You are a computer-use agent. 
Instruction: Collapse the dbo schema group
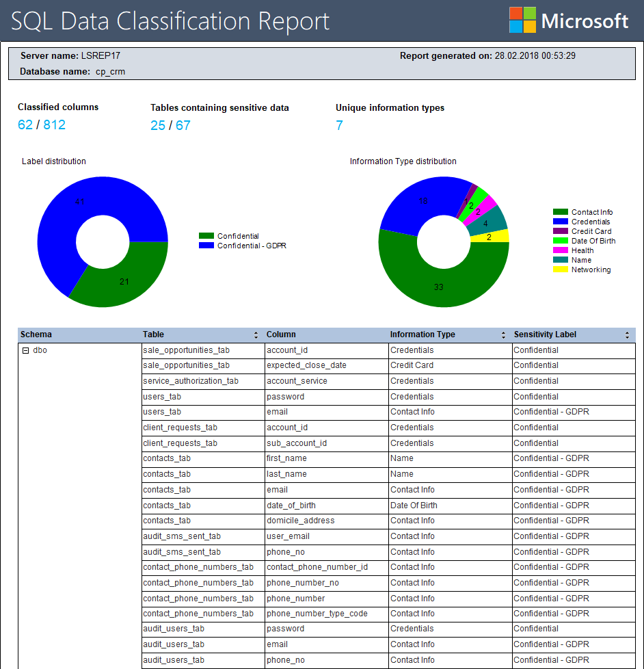point(25,350)
